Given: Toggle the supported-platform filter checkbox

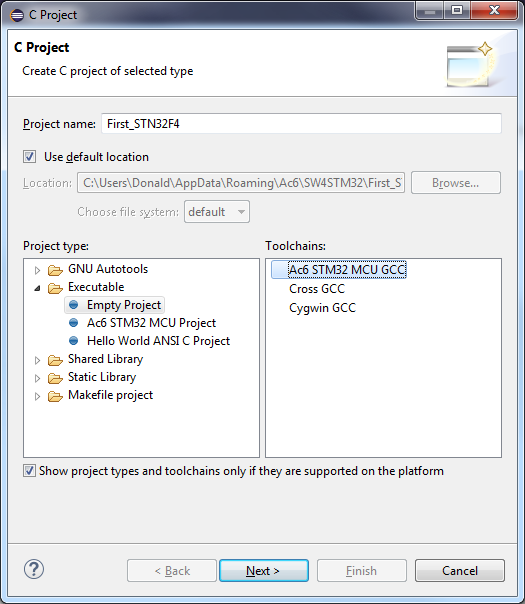Looking at the screenshot, I should point(29,471).
